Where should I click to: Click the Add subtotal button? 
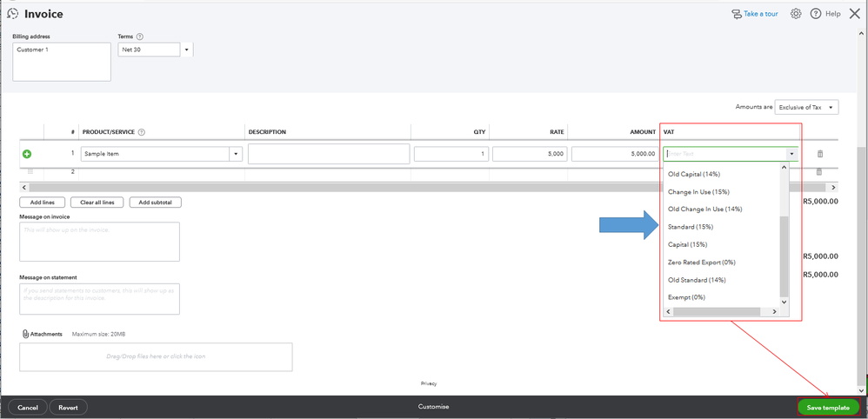point(156,203)
